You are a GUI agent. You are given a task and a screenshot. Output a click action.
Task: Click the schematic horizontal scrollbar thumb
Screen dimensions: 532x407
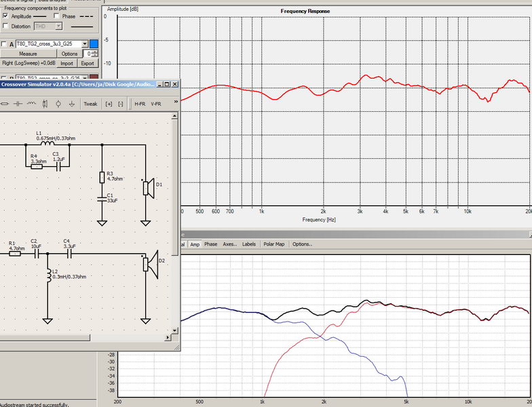pyautogui.click(x=45, y=338)
